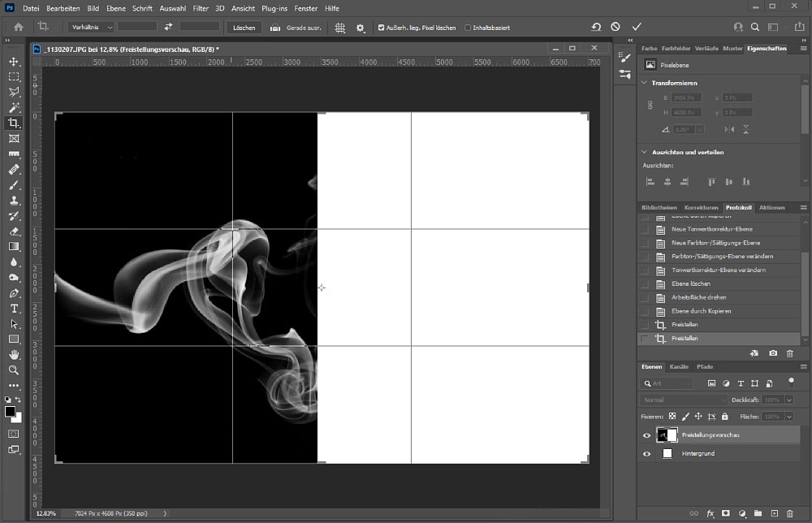Select the Path Selection tool
Screen dimensions: 812x523
[14, 324]
